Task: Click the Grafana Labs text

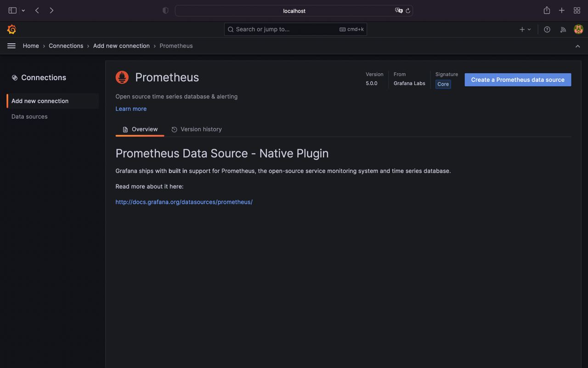Action: [x=409, y=83]
